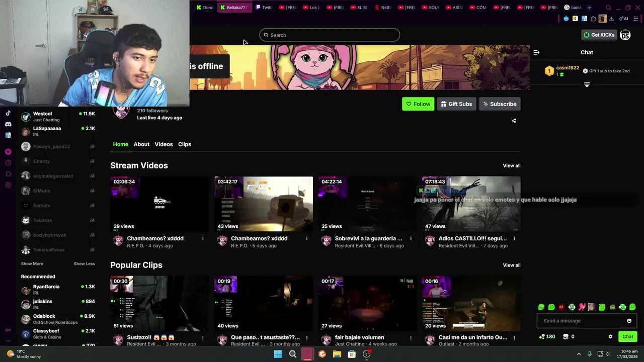Open Microsoft Store from taskbar
Screen dimensions: 644x362
(352, 354)
